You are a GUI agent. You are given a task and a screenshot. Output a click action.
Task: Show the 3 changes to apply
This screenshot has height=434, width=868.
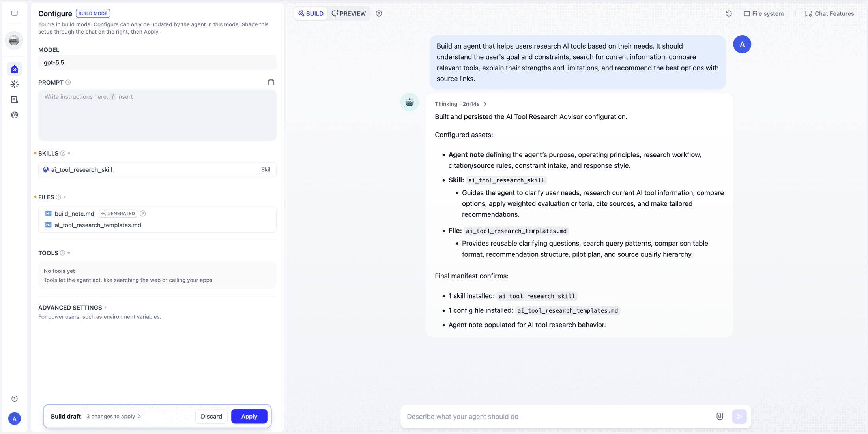(x=114, y=416)
